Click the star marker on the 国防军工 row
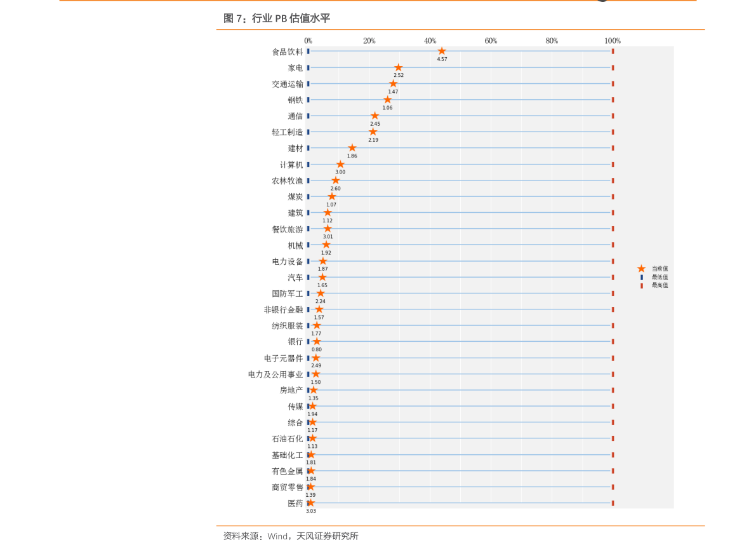 click(320, 293)
